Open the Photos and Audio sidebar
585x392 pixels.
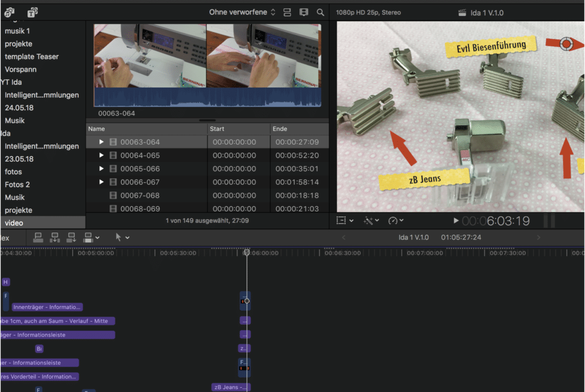click(x=9, y=12)
